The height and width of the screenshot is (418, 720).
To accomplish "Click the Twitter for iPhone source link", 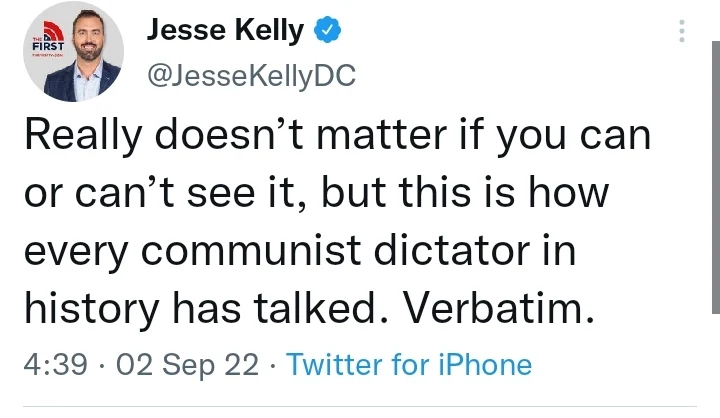I will [409, 364].
